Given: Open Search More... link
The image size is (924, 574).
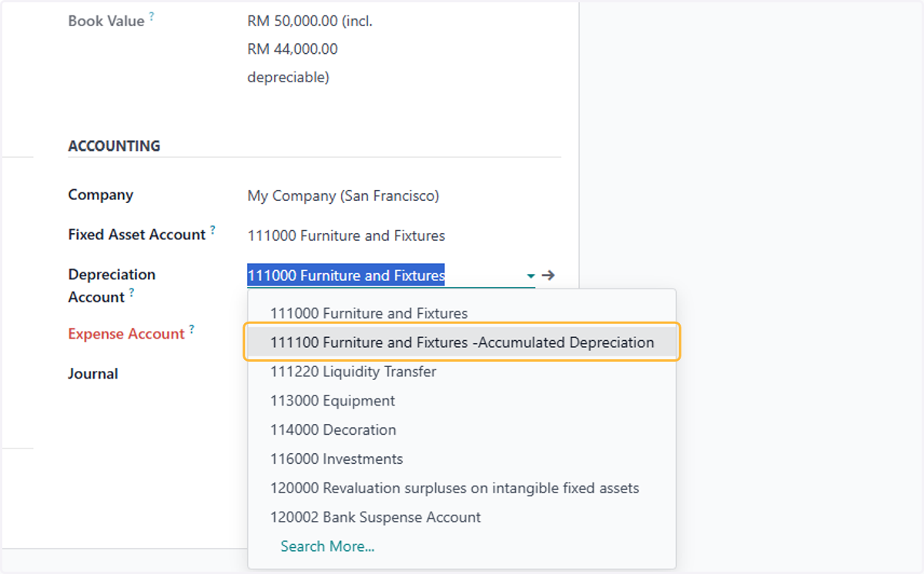Looking at the screenshot, I should click(327, 546).
